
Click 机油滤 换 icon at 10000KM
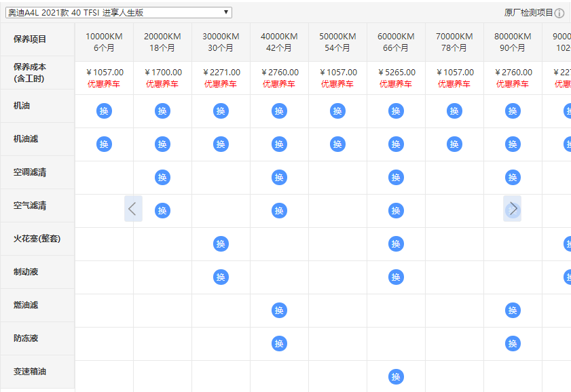click(x=104, y=144)
